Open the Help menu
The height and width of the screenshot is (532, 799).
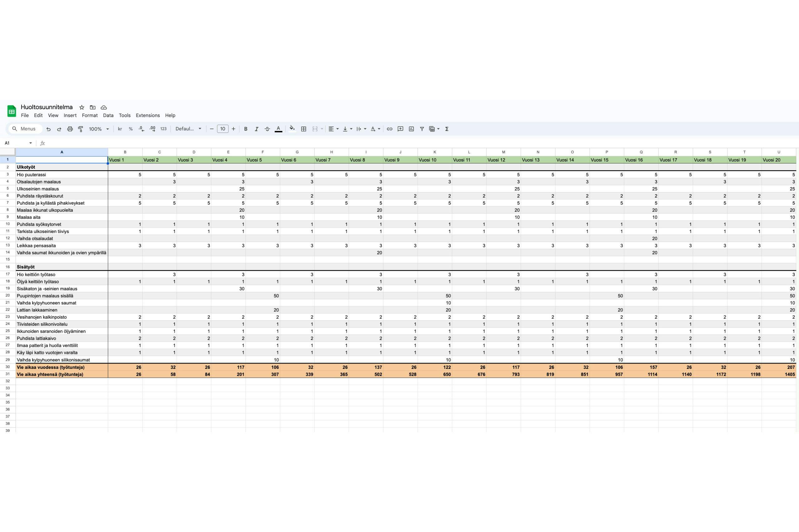point(170,115)
